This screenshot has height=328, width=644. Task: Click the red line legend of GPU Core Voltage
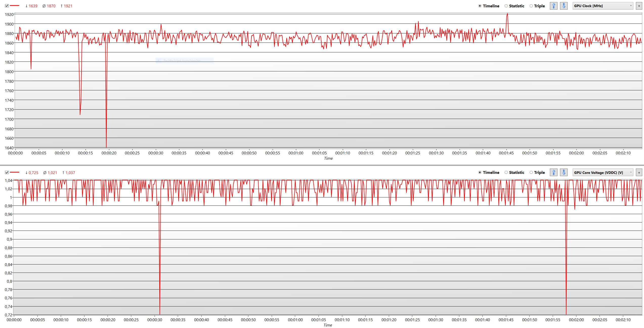pos(15,172)
